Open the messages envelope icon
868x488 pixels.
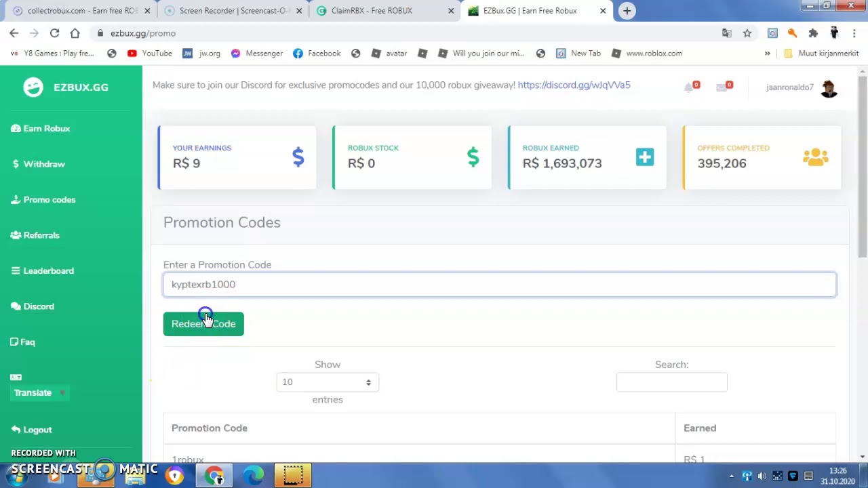[x=722, y=87]
